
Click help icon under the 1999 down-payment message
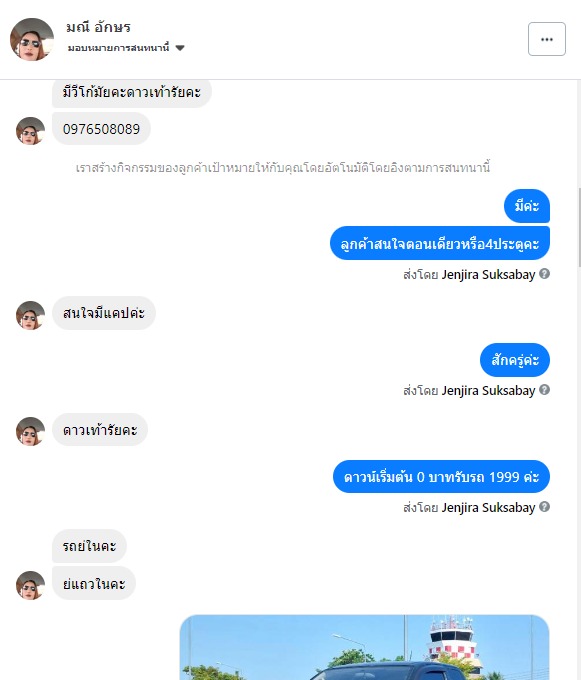(x=545, y=507)
